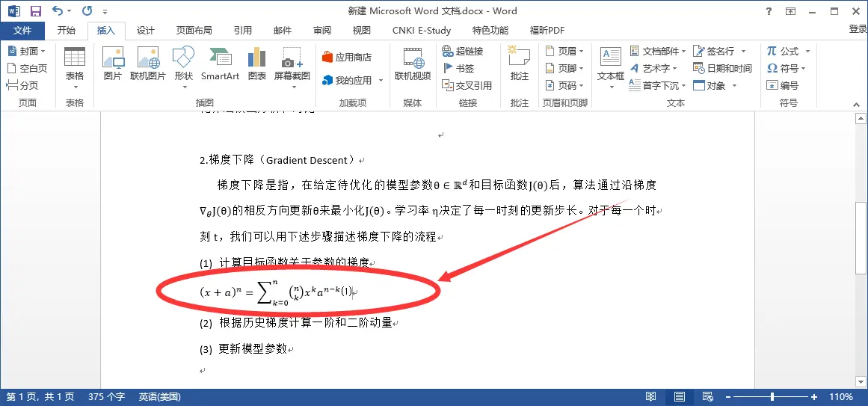The width and height of the screenshot is (868, 406).
Task: Click zoom out minus button
Action: pyautogui.click(x=728, y=396)
